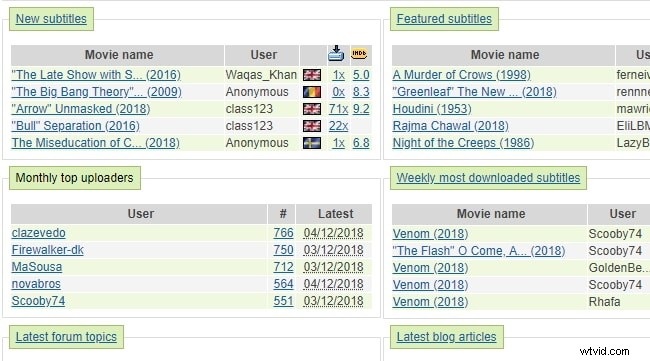Click Swedish flag for The Miseducation row

click(312, 143)
